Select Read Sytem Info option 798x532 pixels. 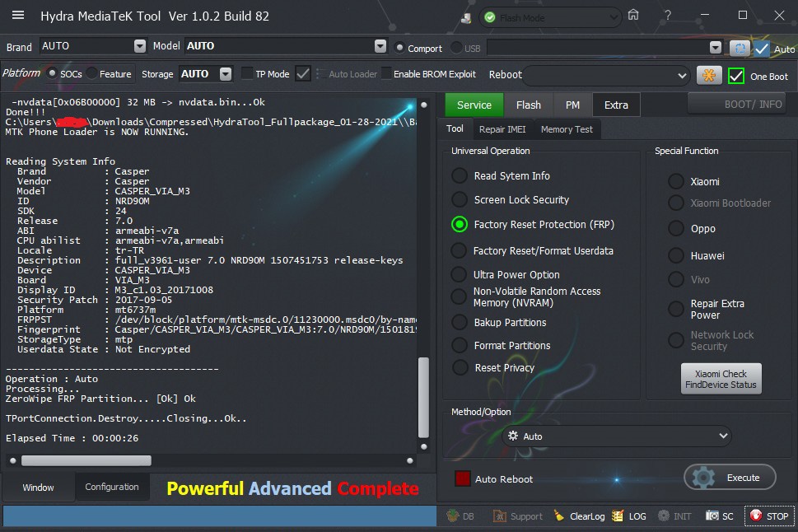click(x=459, y=175)
